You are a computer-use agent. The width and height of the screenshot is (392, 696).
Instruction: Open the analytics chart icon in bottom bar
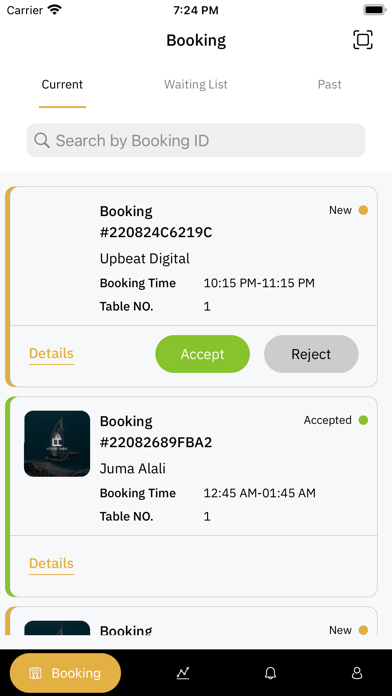[183, 673]
